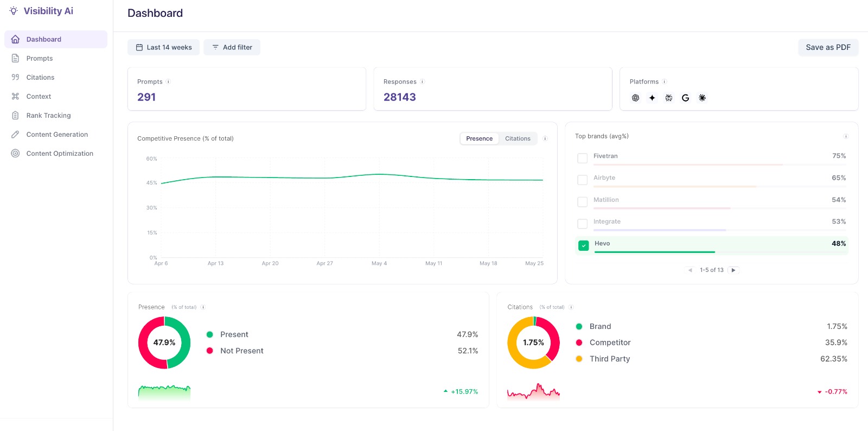
Task: Click the Content Optimization target icon
Action: [15, 153]
